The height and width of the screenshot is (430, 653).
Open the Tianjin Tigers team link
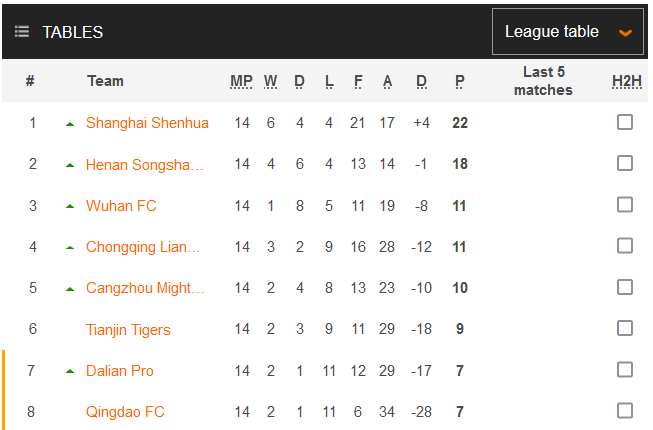(x=128, y=330)
